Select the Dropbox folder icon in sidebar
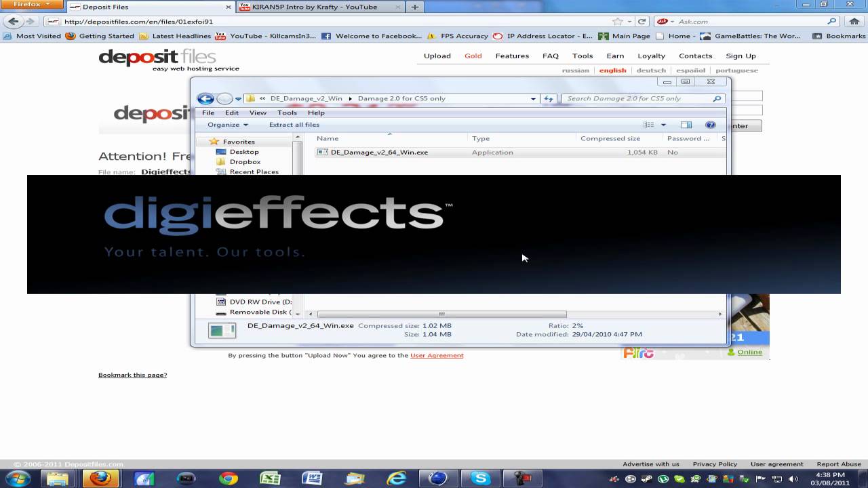The width and height of the screenshot is (868, 488). 221,162
